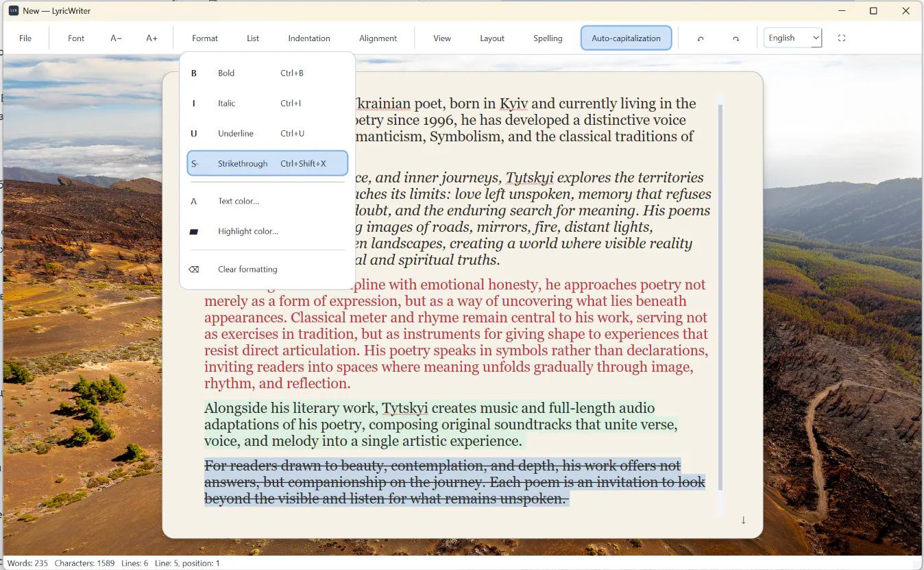Apply Underline from the Format menu

[267, 133]
